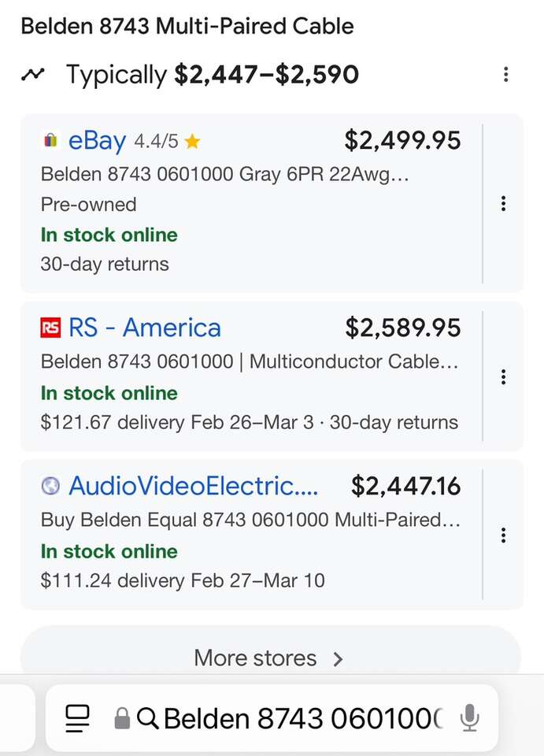Tap the price trend graph icon
The width and height of the screenshot is (544, 756).
point(33,76)
